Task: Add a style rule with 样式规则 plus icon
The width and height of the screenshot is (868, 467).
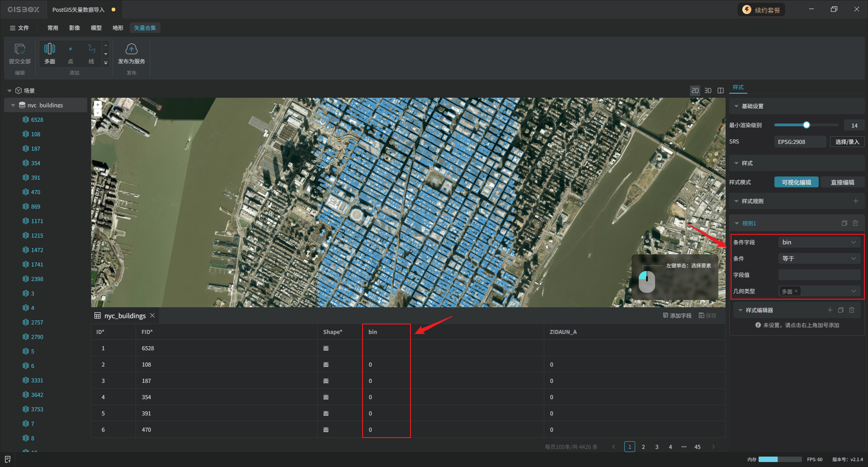Action: (855, 201)
